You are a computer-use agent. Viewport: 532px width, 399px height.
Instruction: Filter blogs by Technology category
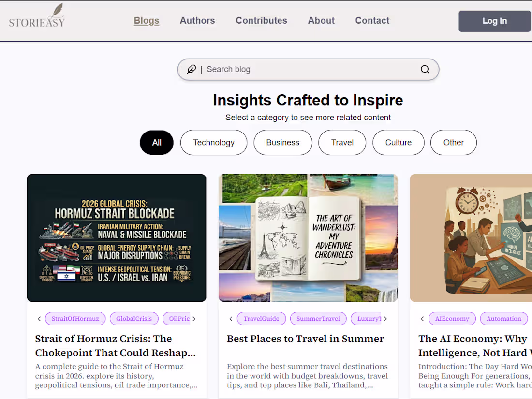214,143
